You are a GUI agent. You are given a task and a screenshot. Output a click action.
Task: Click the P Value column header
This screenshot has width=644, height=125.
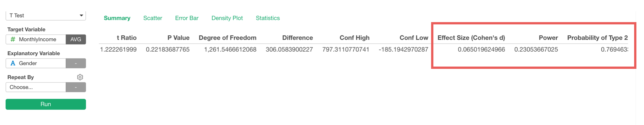point(178,38)
